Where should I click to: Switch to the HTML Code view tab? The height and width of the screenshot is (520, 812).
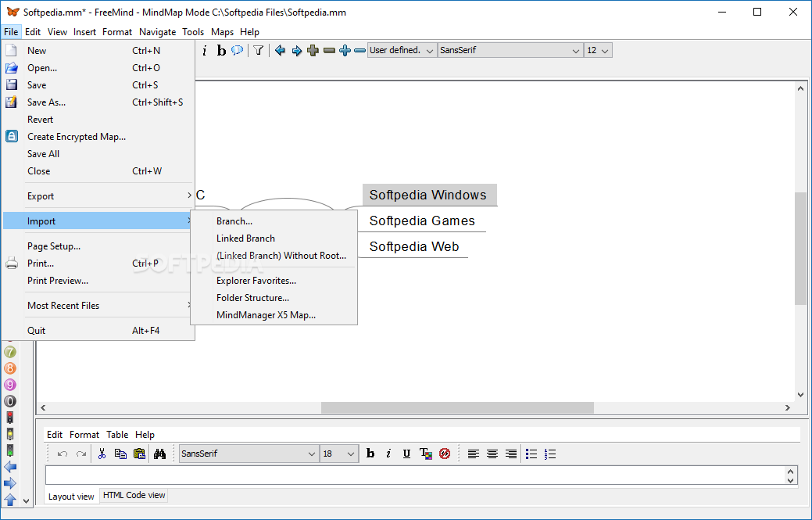134,495
